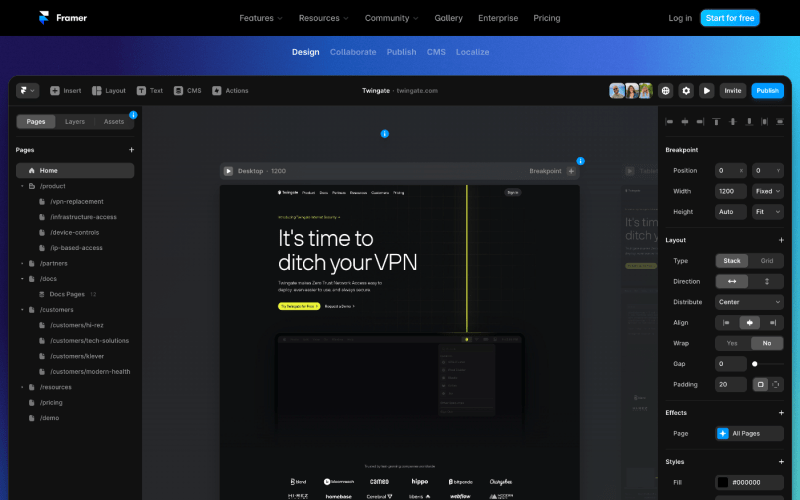Viewport: 800px width, 500px height.
Task: Set Align to center
Action: [x=749, y=322]
